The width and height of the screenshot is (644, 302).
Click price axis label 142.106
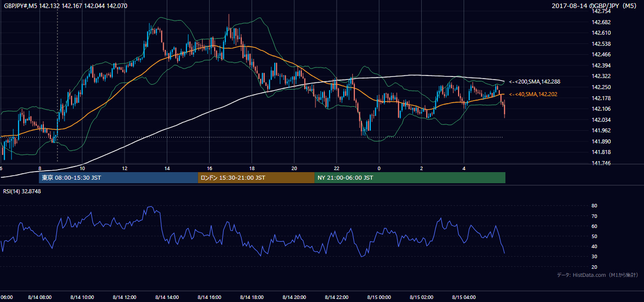601,109
